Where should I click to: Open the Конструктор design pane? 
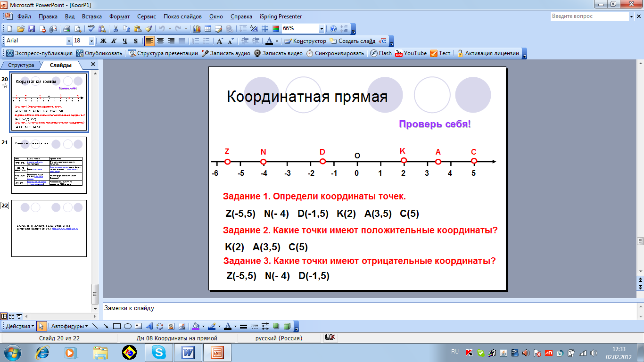pos(305,41)
